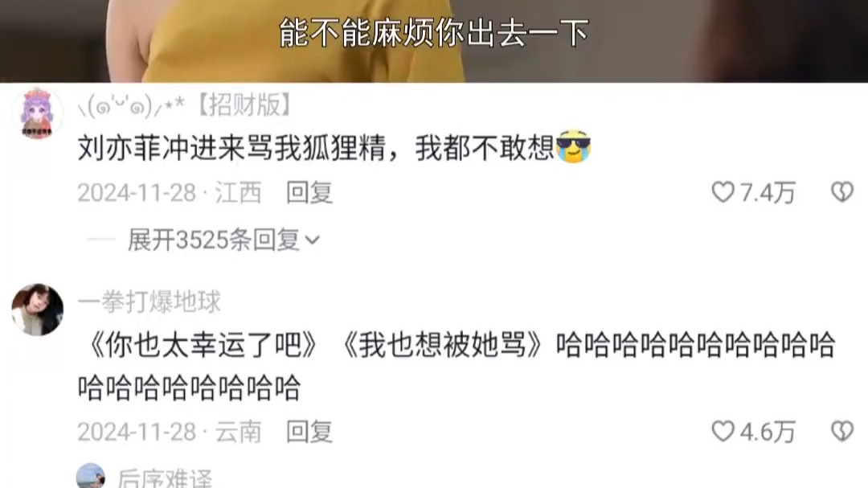The height and width of the screenshot is (488, 868).
Task: Open 一拳打爆地球 username profile
Action: pyautogui.click(x=149, y=301)
